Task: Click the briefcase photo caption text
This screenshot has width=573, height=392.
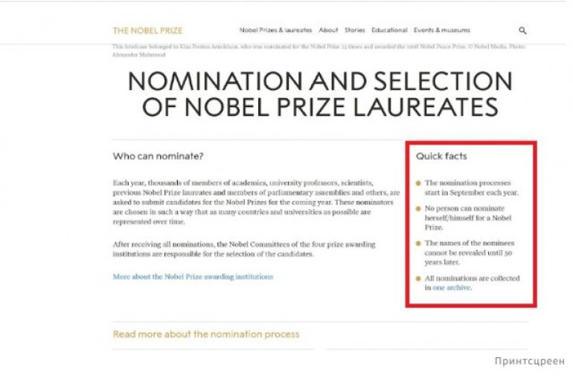Action: coord(318,51)
